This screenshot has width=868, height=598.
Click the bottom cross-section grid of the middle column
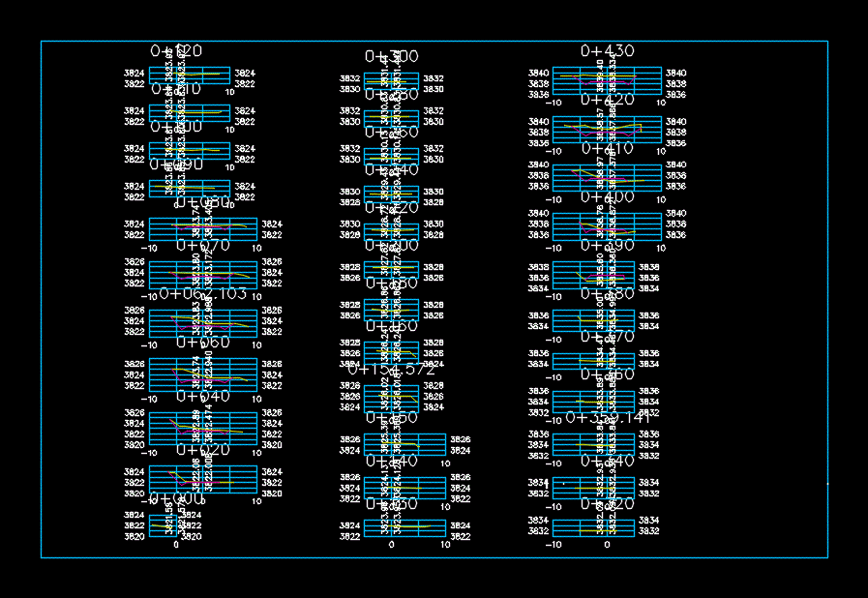[x=404, y=528]
